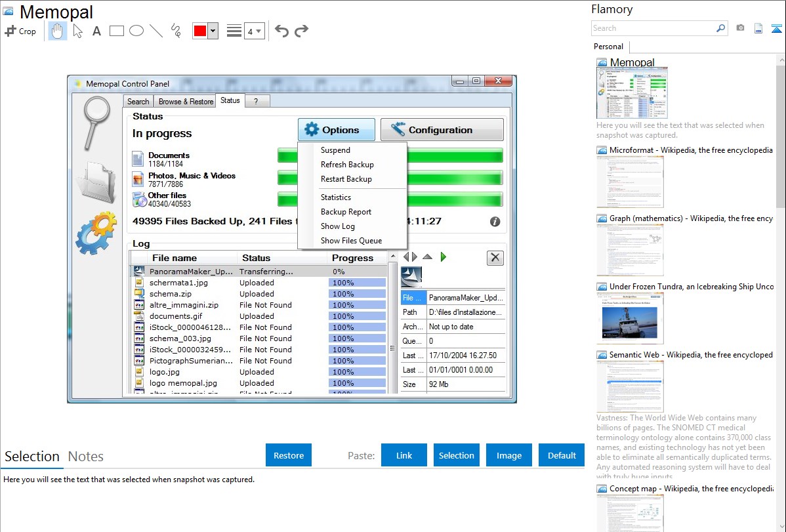The image size is (786, 532).
Task: Switch to the Notes tab
Action: 86,457
